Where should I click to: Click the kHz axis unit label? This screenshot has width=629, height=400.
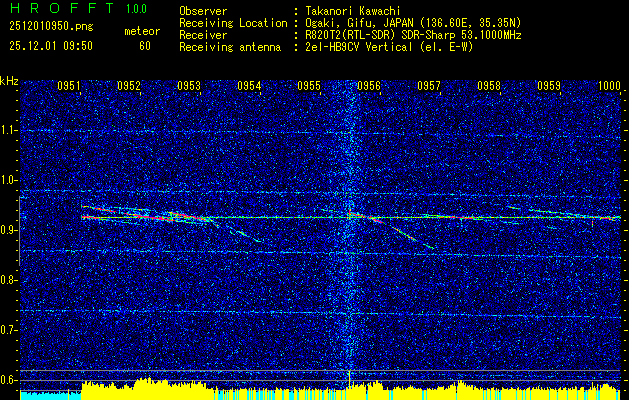pyautogui.click(x=9, y=81)
